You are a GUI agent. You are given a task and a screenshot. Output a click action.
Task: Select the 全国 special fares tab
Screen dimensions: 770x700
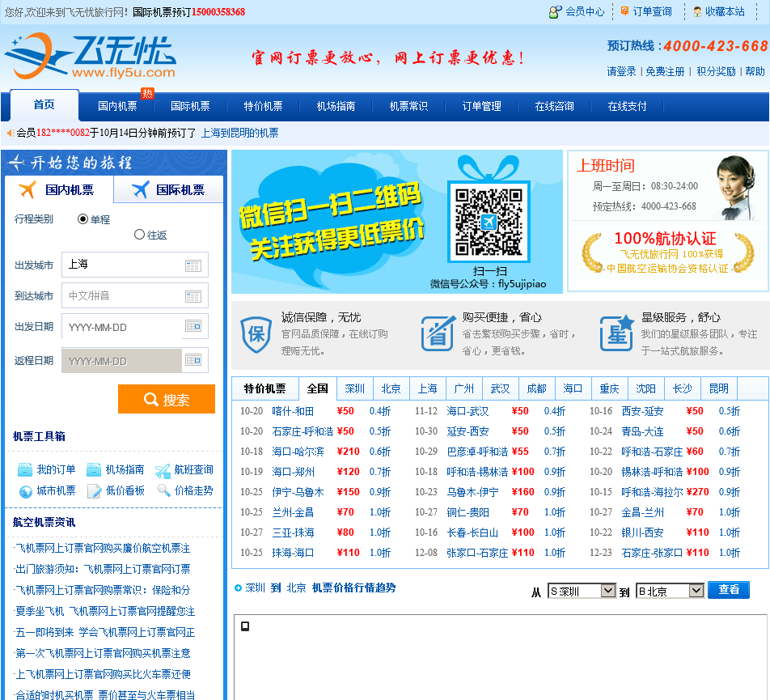(x=317, y=388)
